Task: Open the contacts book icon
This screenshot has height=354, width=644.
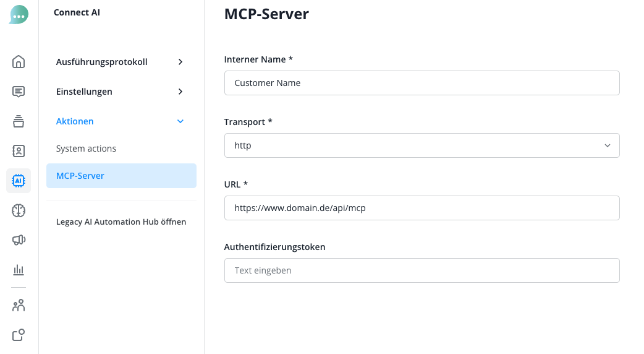Action: [x=19, y=151]
